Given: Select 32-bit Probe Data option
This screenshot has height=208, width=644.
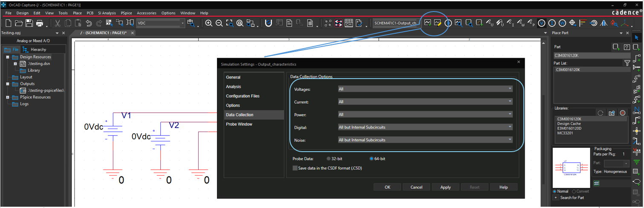Looking at the screenshot, I should coord(328,159).
